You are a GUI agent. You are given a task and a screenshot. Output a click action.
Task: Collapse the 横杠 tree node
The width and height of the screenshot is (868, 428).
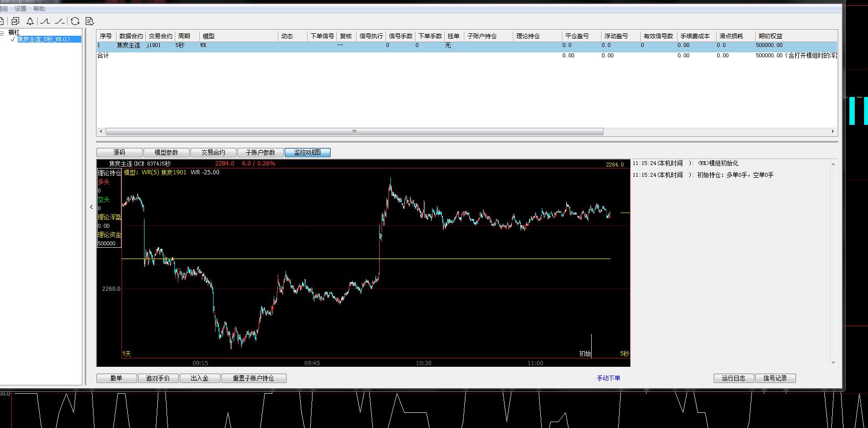tap(2, 33)
